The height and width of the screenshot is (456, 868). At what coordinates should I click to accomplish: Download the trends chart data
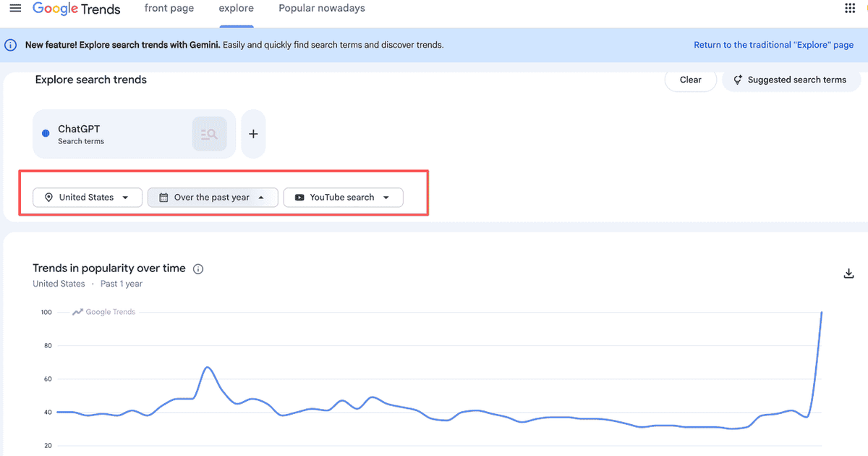pos(849,273)
